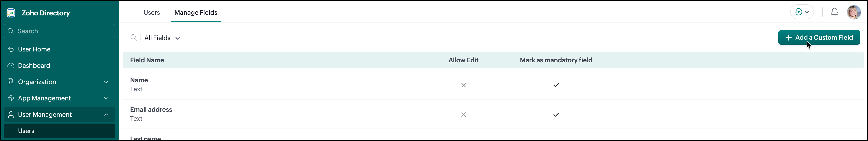
Task: Collapse the User Management section chevron
Action: coord(106,115)
